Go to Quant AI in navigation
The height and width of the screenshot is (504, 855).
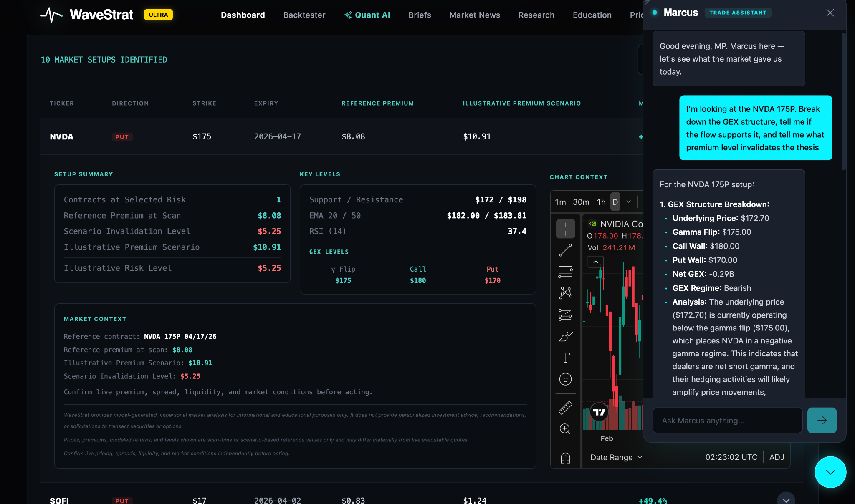coord(367,15)
